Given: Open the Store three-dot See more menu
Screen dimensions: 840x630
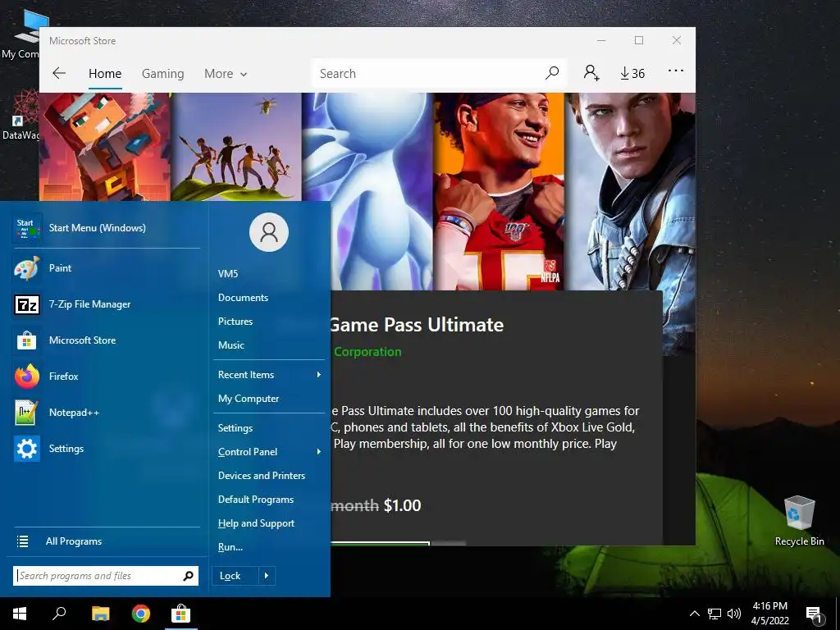Looking at the screenshot, I should click(x=676, y=71).
